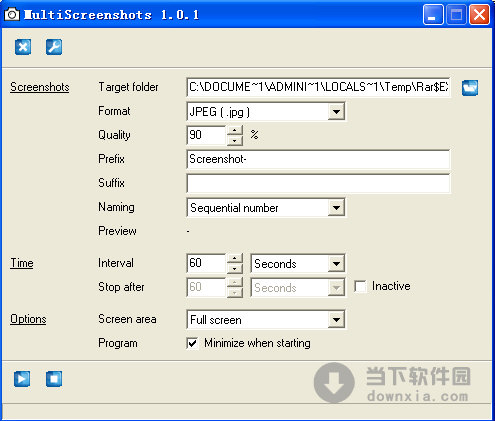
Task: Click the Prefix field containing Screenshot-
Action: tap(318, 159)
